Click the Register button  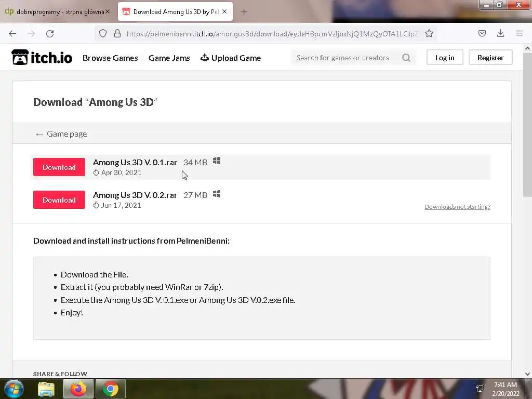click(490, 57)
